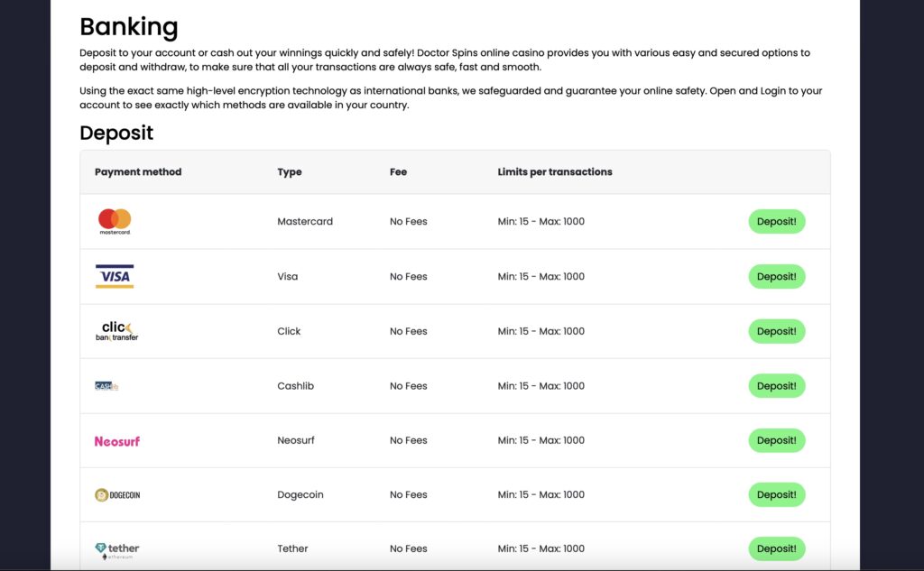Click the Dogecoin logo icon
The width and height of the screenshot is (924, 571).
(117, 495)
